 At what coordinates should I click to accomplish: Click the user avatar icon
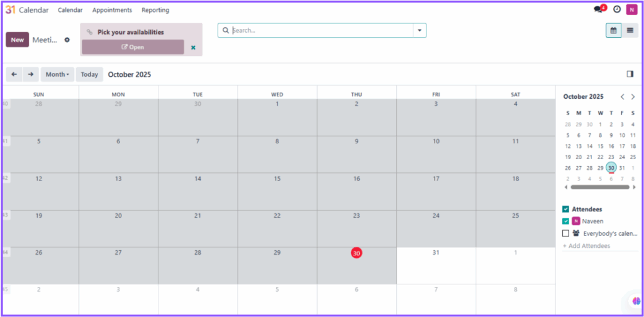click(x=631, y=10)
